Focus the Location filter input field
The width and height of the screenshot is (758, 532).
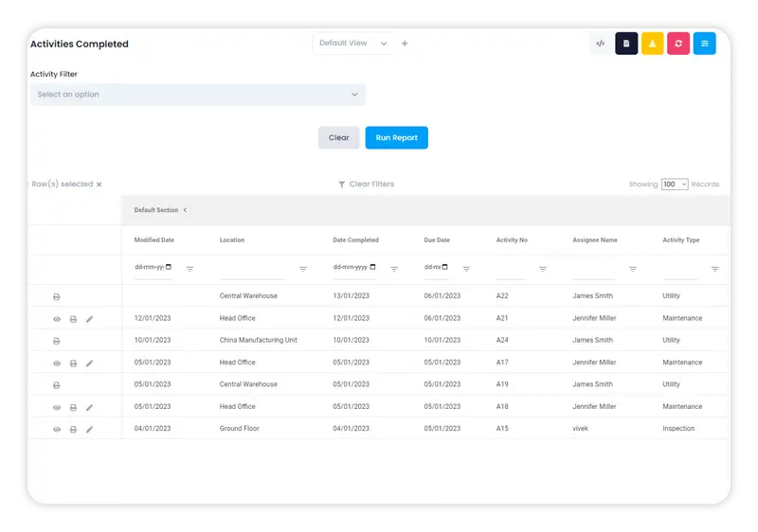pyautogui.click(x=252, y=270)
